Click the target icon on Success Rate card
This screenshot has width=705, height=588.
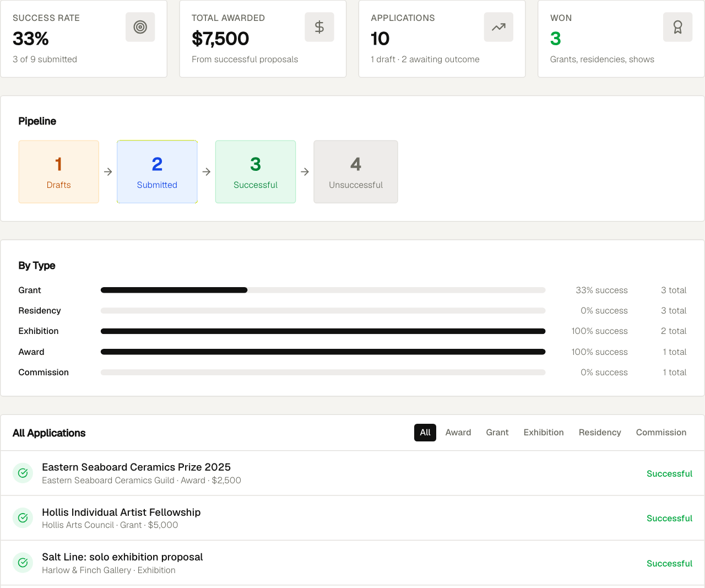(140, 27)
